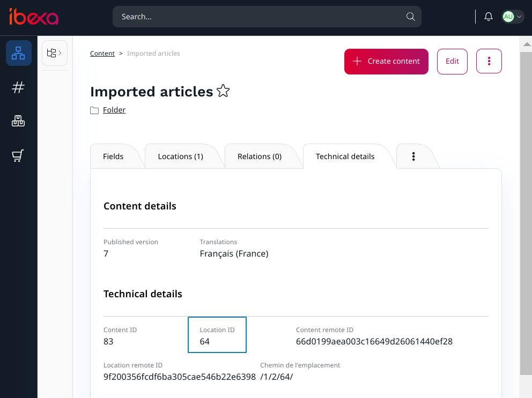Open the Relations (0) tab
Viewport: 532px width, 398px height.
coord(260,156)
